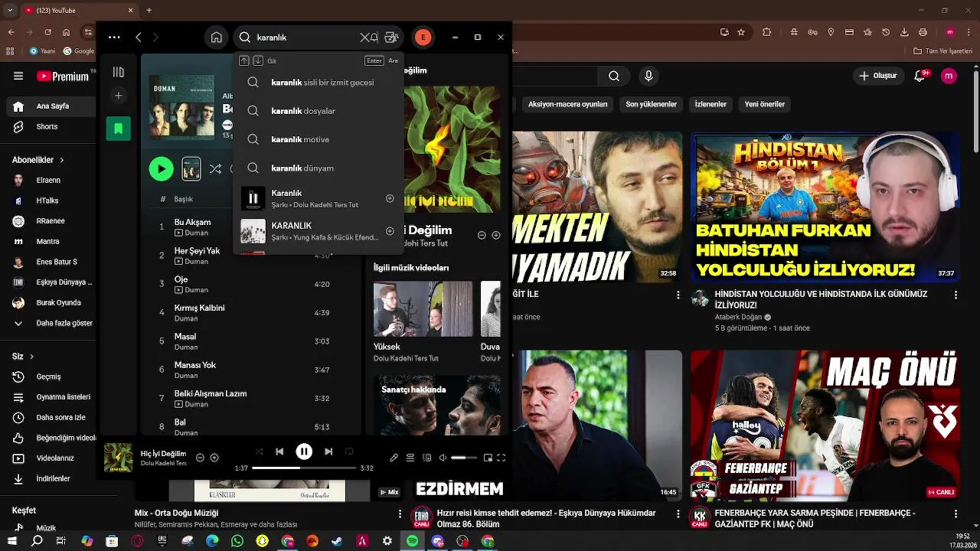Select 'İzlenenler' filter chip
This screenshot has height=551, width=980.
pos(710,104)
